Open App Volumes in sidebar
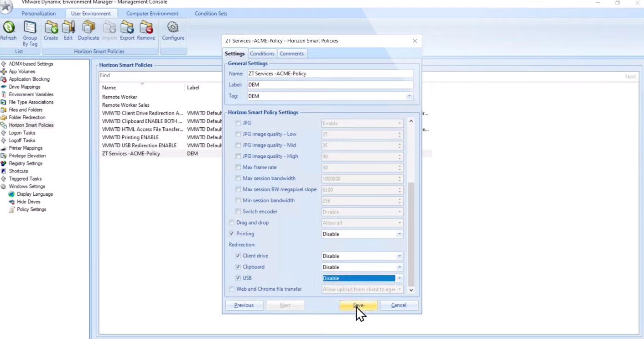Viewport: 644px width, 339px height. 22,72
